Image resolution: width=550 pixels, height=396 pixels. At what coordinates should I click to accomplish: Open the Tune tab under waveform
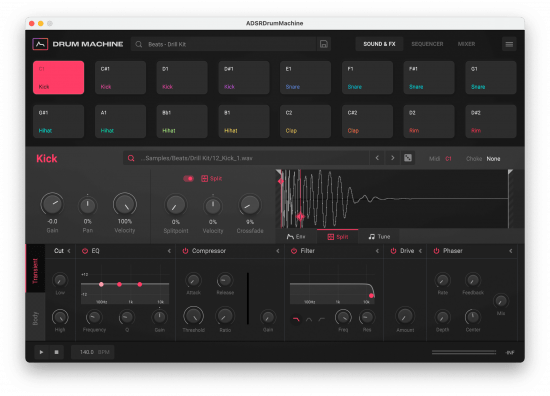tap(379, 237)
